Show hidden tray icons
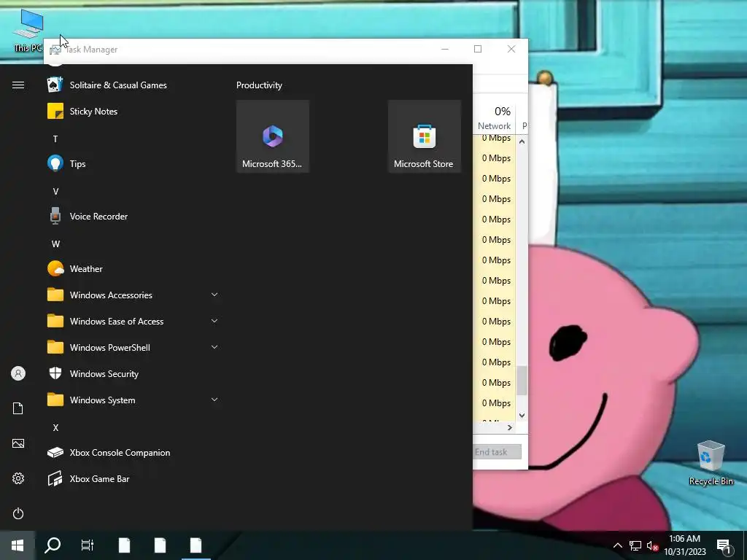Screen dimensions: 747x560 tap(617, 545)
